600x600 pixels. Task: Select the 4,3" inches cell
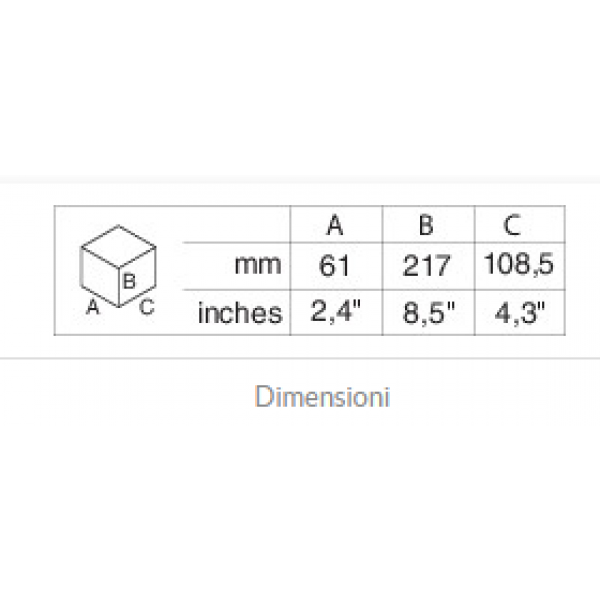click(x=520, y=312)
